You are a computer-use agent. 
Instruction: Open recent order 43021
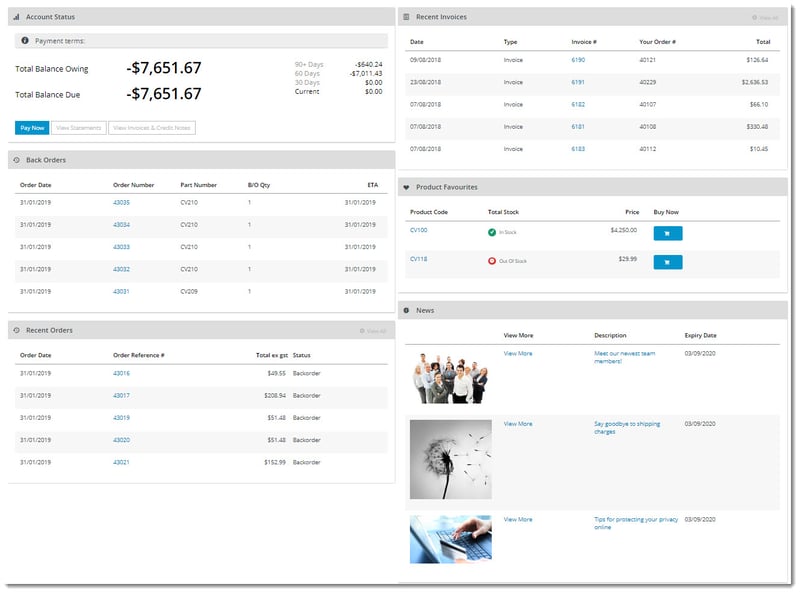click(x=121, y=462)
